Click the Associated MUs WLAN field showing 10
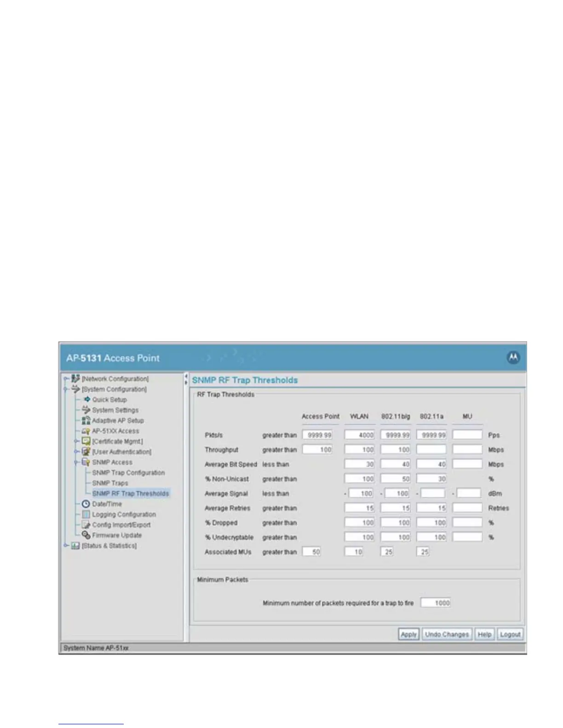 click(354, 552)
